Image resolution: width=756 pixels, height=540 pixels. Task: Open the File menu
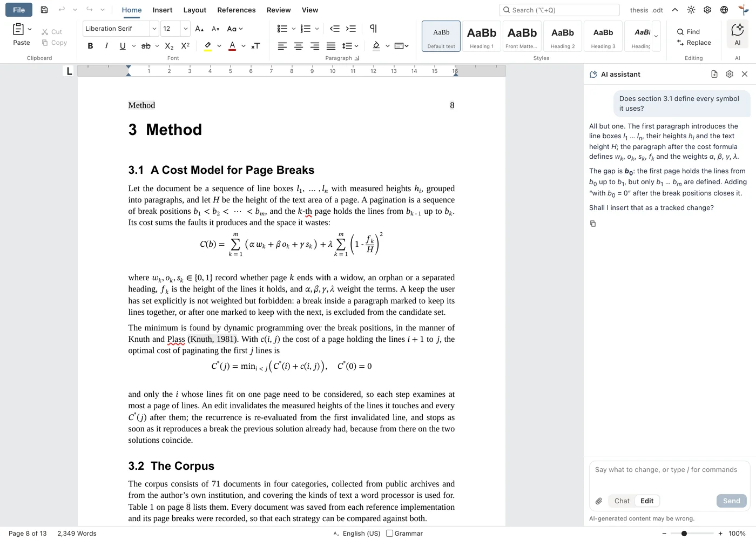[x=19, y=10]
